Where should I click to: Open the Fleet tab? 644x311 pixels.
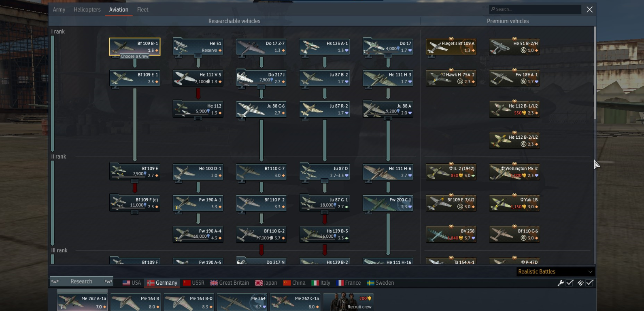coord(142,10)
